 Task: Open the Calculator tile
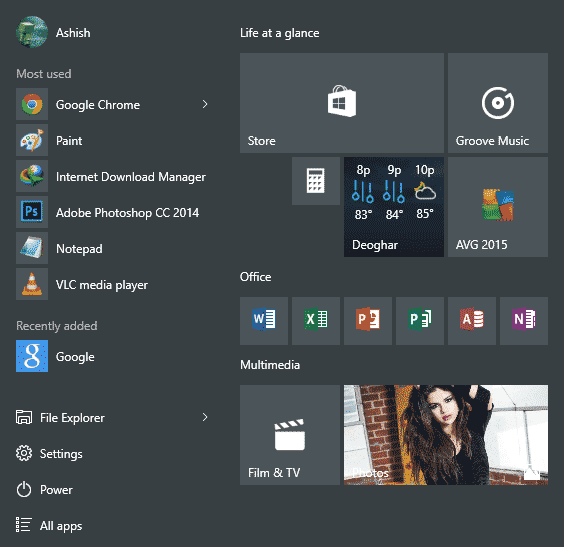316,181
